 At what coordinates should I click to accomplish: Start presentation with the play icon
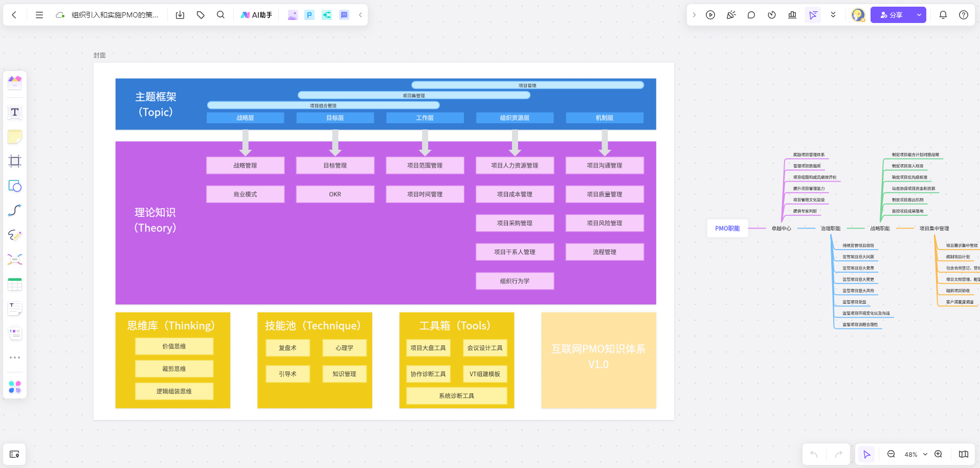click(x=710, y=15)
